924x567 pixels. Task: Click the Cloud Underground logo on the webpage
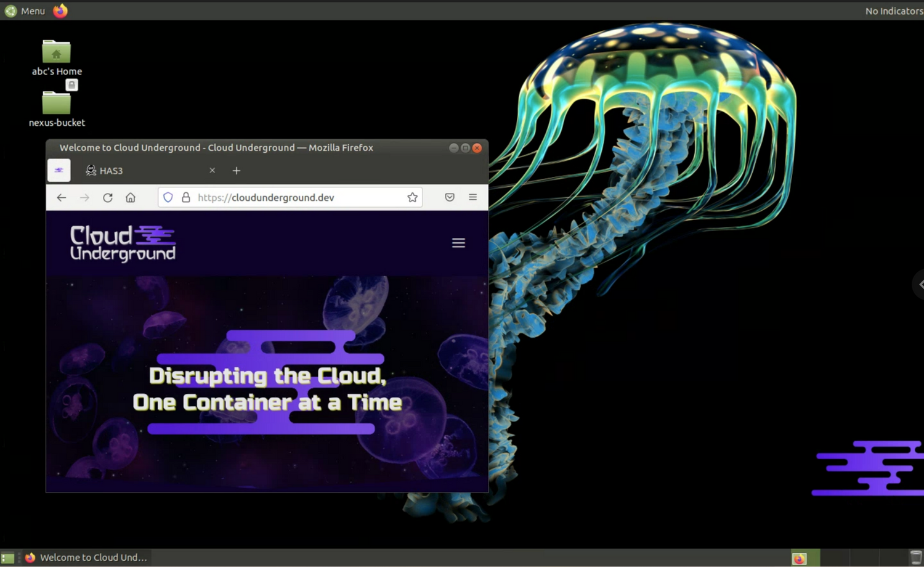click(x=122, y=243)
